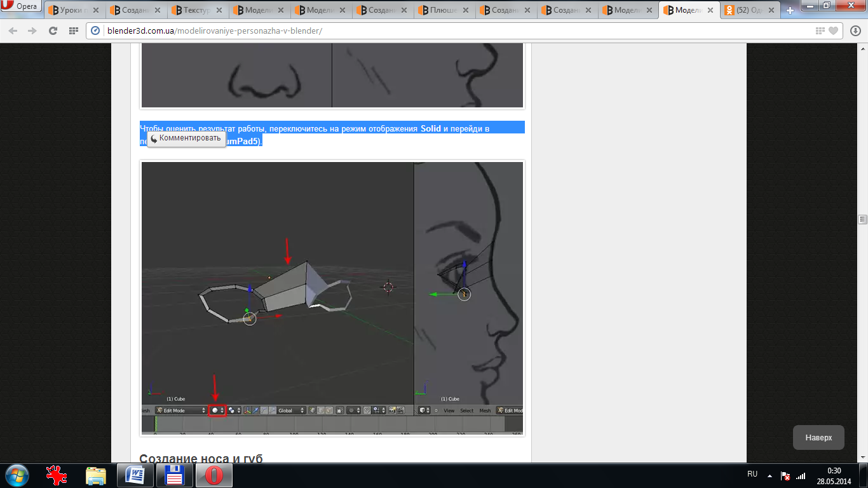
Task: Click the 'Наверх' back-to-top button
Action: click(818, 438)
